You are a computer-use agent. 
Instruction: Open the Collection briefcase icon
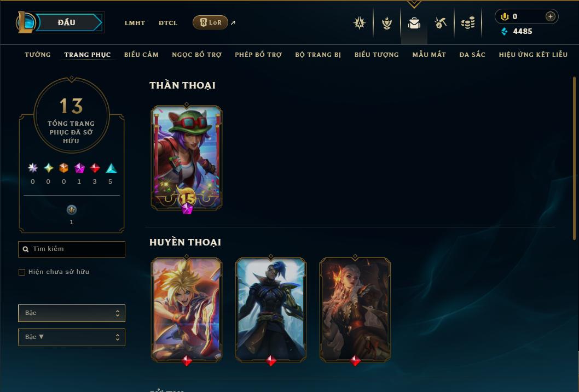click(x=414, y=23)
